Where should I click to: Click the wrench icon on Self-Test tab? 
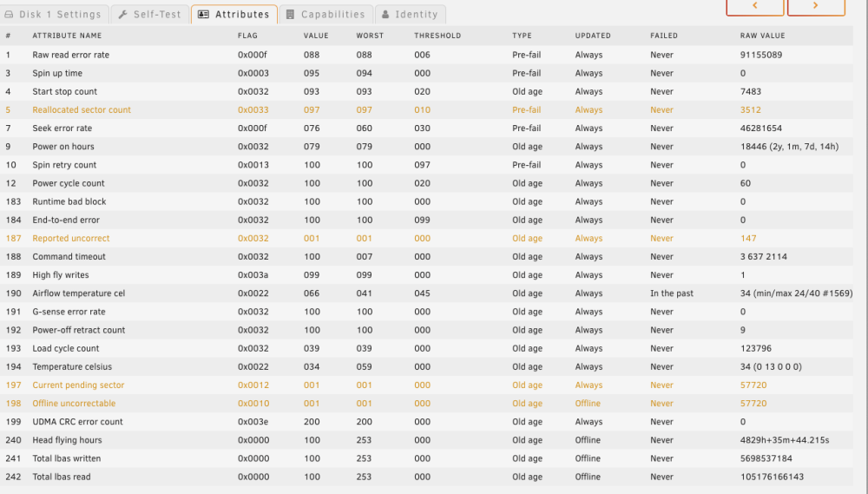[123, 15]
